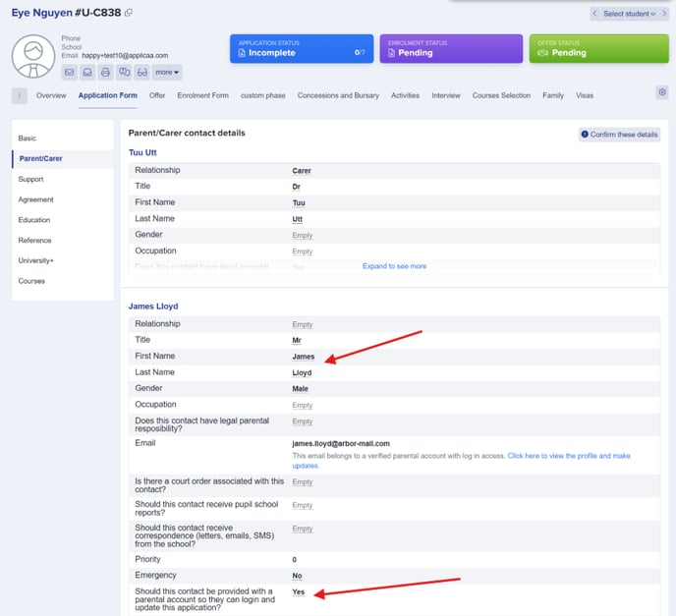Open the settings gear beside the tabs
The height and width of the screenshot is (616, 676).
click(x=662, y=91)
